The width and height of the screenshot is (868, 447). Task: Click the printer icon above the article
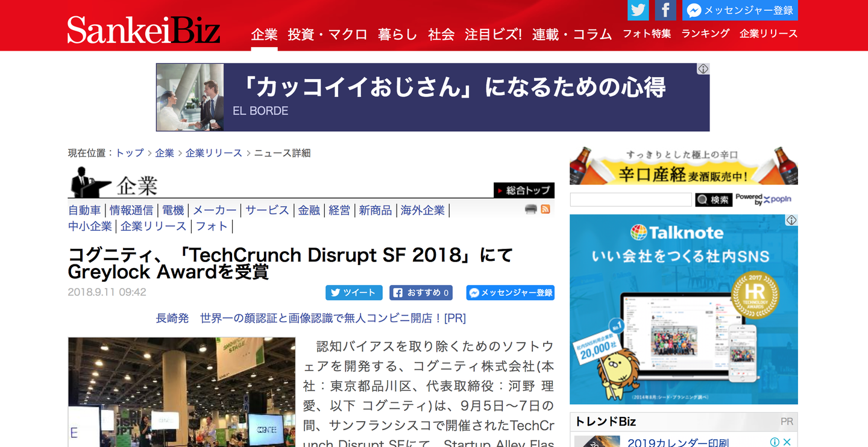coord(531,210)
